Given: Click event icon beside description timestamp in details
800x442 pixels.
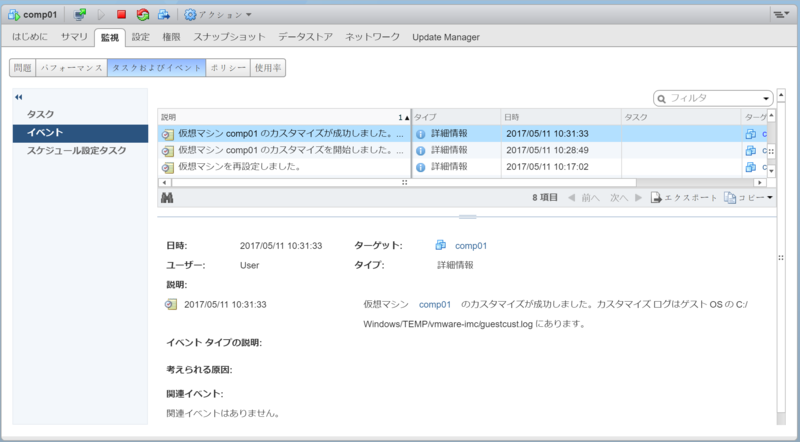Looking at the screenshot, I should pyautogui.click(x=171, y=304).
